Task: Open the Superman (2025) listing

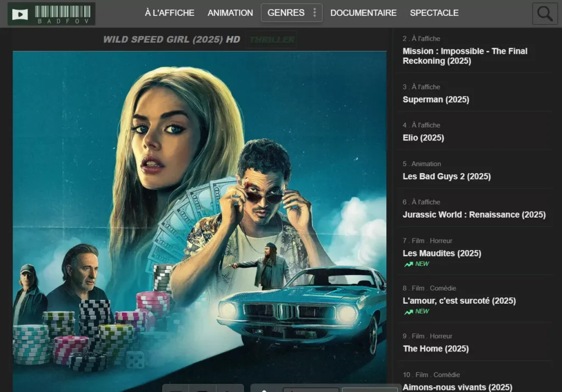Action: point(436,99)
